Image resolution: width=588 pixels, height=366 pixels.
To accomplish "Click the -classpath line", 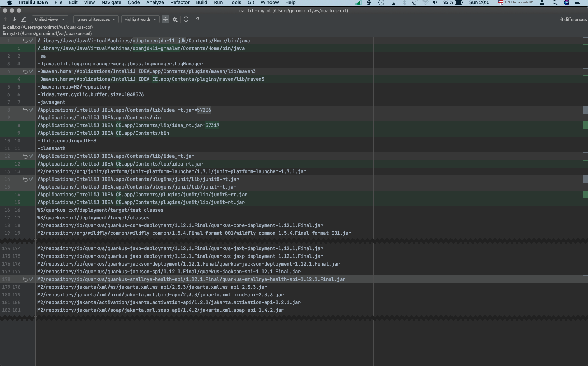I will point(51,148).
